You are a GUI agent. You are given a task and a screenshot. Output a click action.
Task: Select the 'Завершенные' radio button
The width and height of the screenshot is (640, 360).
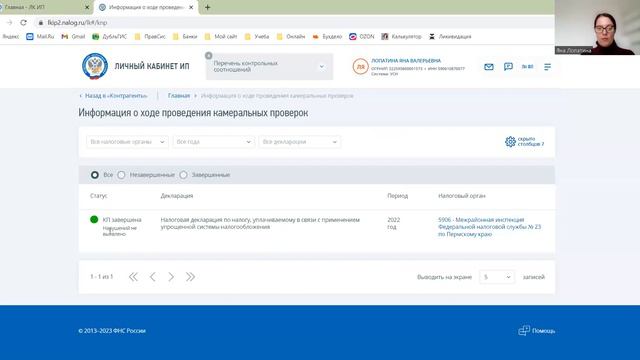coord(183,175)
